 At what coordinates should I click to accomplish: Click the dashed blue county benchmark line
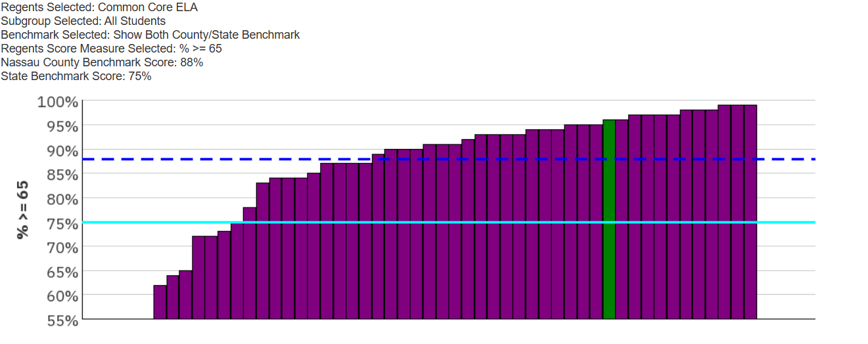[x=449, y=159]
